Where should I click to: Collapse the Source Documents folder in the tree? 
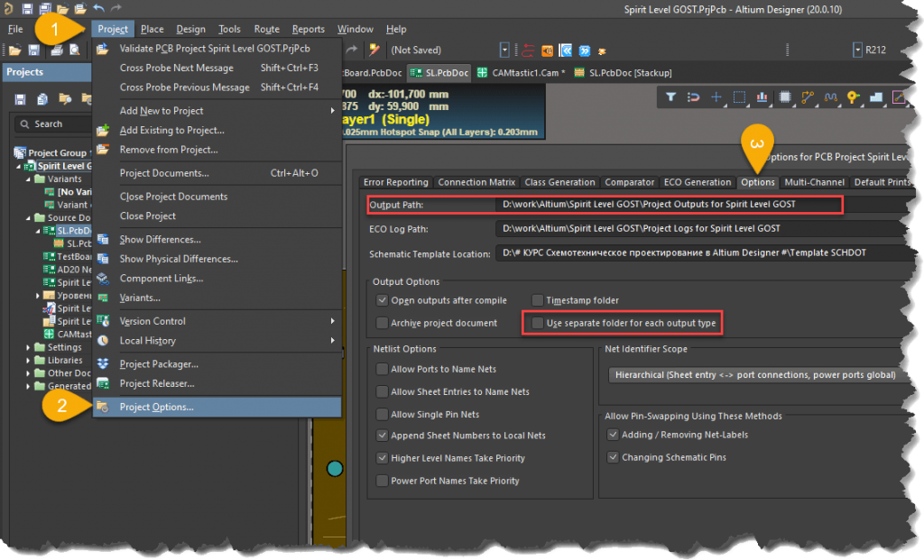28,218
